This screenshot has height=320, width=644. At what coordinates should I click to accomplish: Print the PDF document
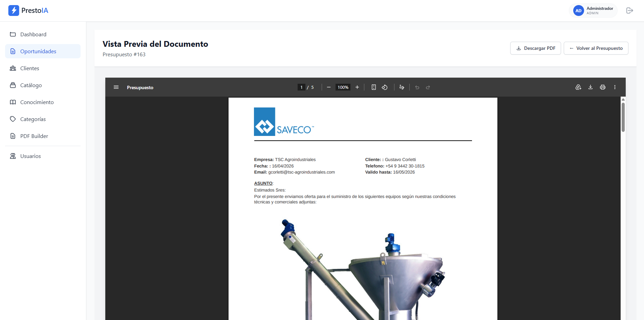pyautogui.click(x=603, y=87)
